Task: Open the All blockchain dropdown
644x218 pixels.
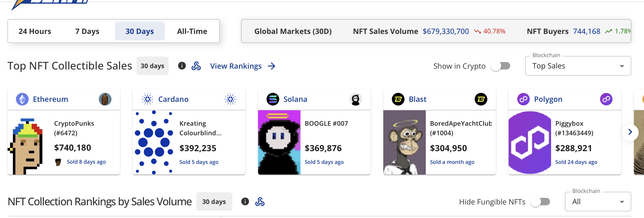Action: click(598, 202)
